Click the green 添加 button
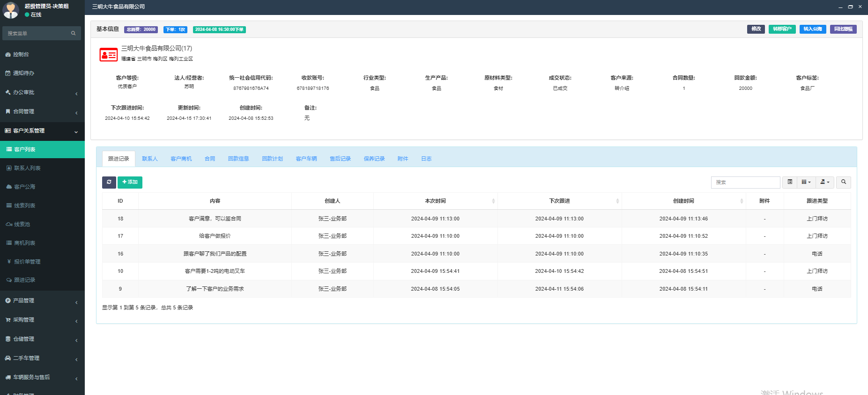Image resolution: width=868 pixels, height=395 pixels. pos(130,182)
